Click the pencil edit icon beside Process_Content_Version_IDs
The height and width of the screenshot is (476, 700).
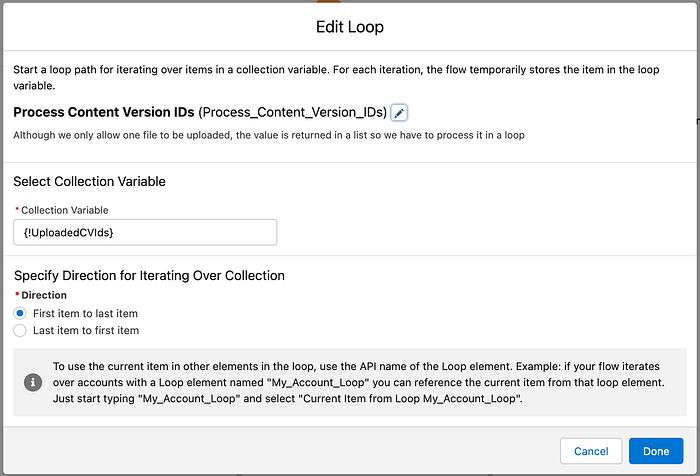click(x=399, y=113)
